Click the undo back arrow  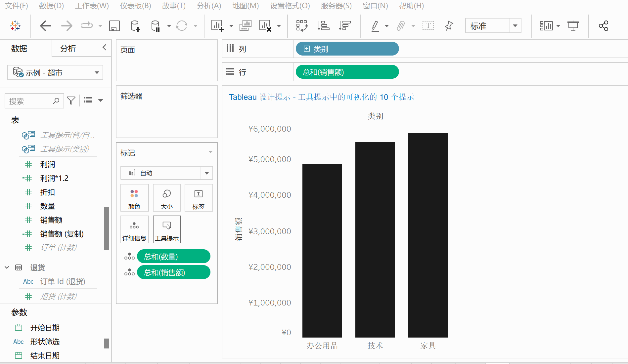(46, 26)
